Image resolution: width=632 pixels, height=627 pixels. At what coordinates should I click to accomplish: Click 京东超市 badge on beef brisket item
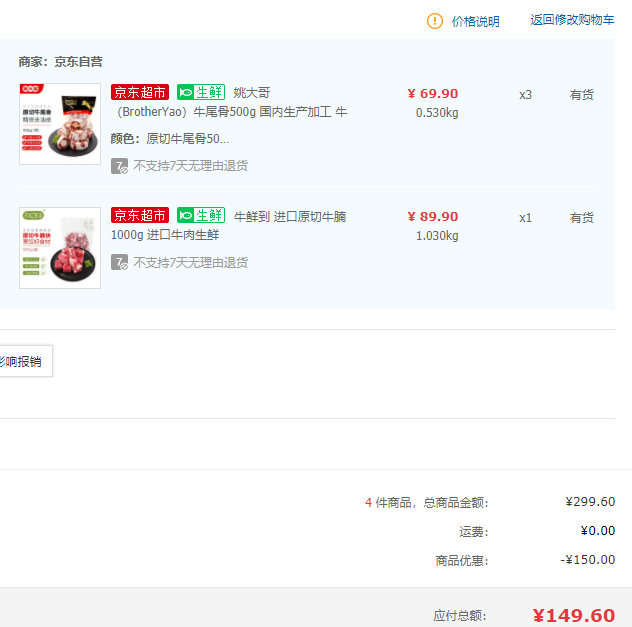point(140,215)
